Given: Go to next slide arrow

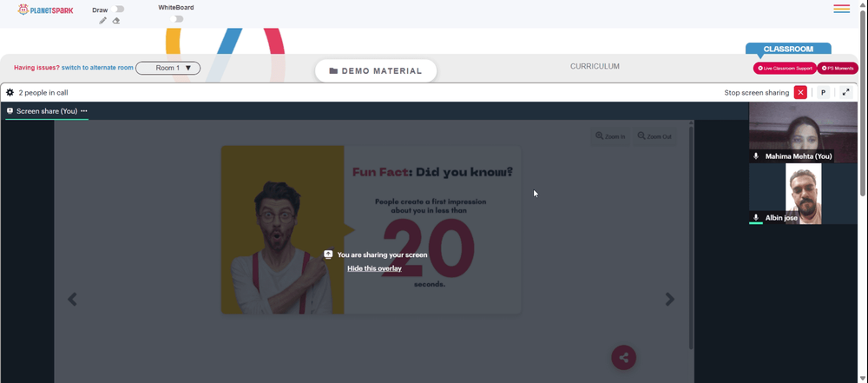Looking at the screenshot, I should [x=670, y=300].
